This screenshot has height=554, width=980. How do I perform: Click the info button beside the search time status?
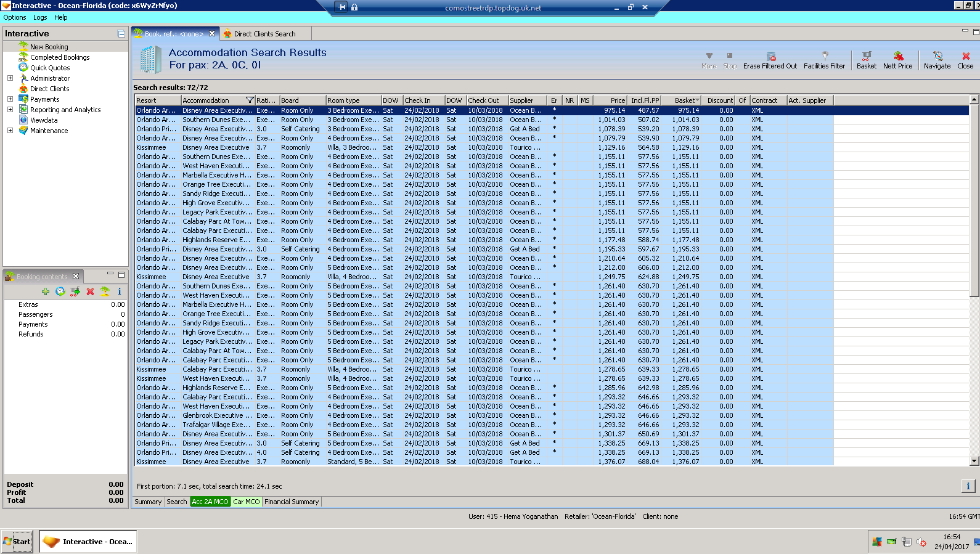(968, 486)
